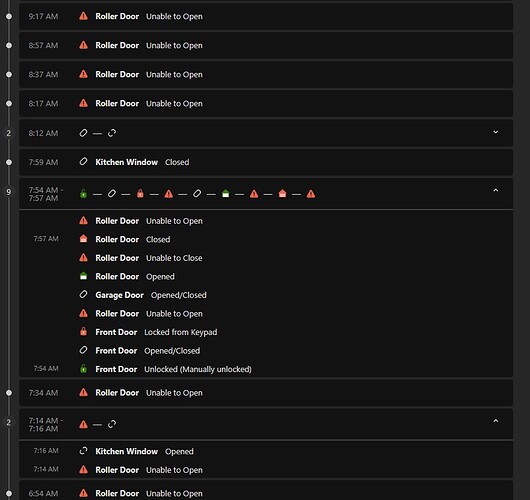The height and width of the screenshot is (500, 530).
Task: Click red garage-closed icon in 7:54-7:57 summary
Action: click(x=283, y=194)
